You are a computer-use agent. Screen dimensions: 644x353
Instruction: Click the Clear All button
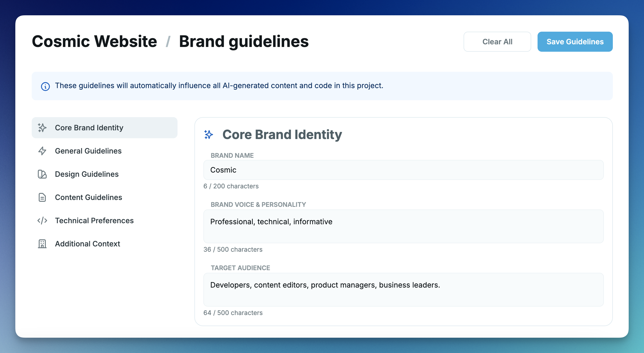click(497, 42)
